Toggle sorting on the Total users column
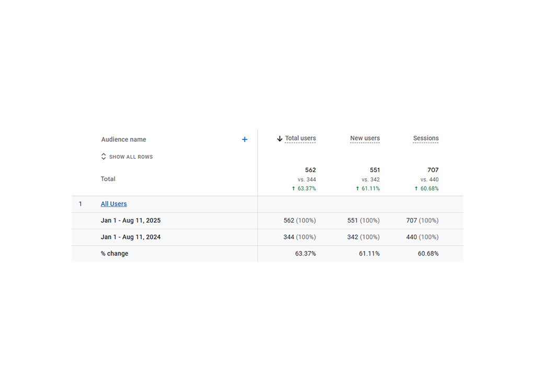 tap(300, 138)
